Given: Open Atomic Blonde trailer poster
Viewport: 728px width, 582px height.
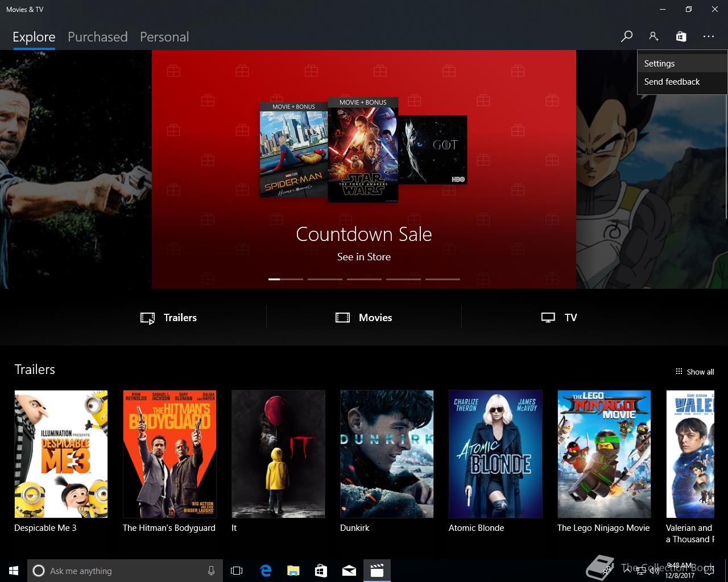Looking at the screenshot, I should (x=495, y=454).
